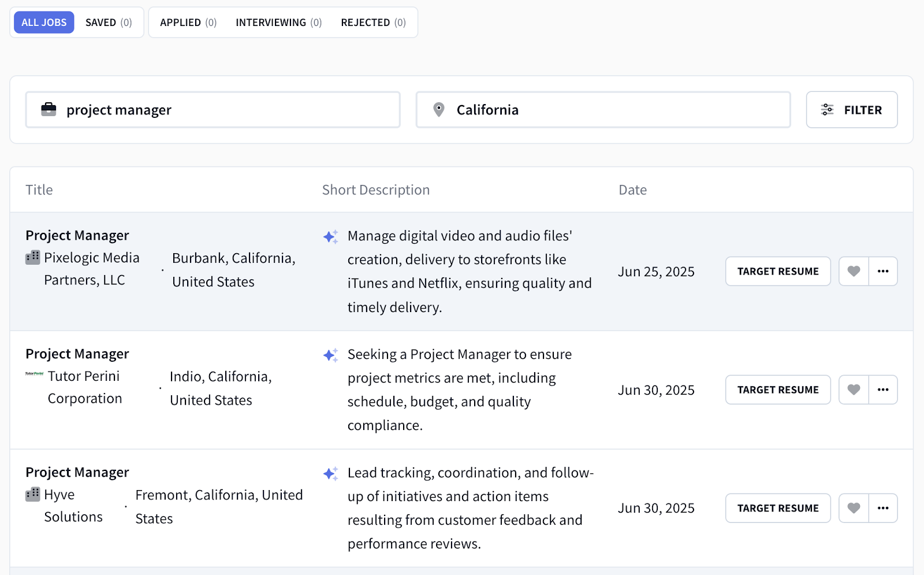Image resolution: width=924 pixels, height=575 pixels.
Task: Click the filter sliders icon
Action: pyautogui.click(x=828, y=110)
